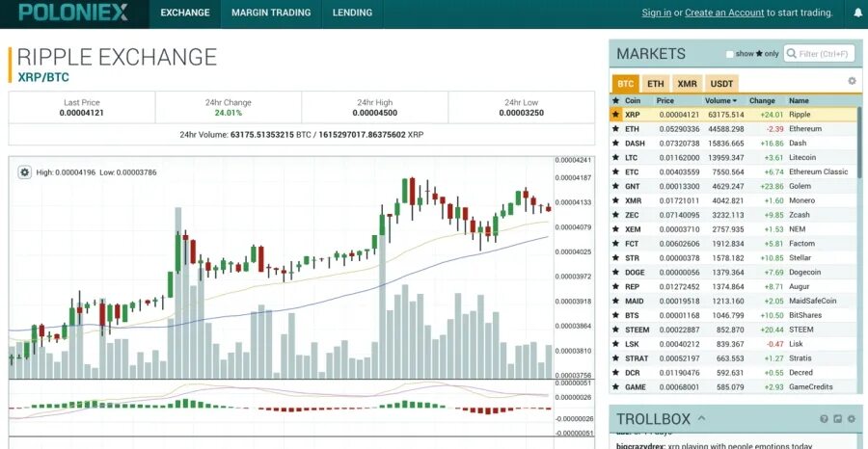Click the search magnifier in Markets filter
Viewport: 868px width, 449px height.
pyautogui.click(x=792, y=54)
